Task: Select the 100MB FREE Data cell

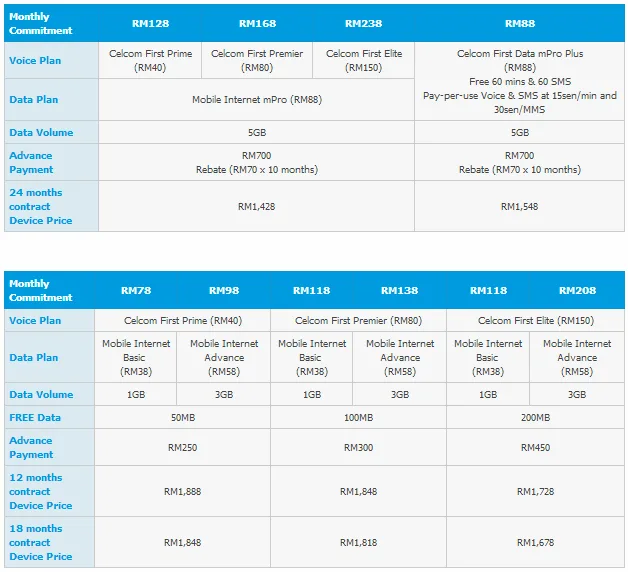Action: 358,417
